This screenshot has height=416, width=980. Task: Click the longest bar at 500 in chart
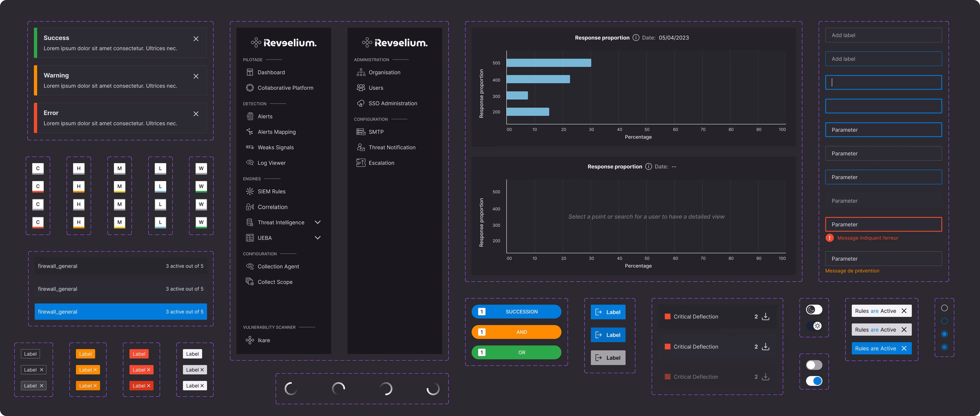click(x=549, y=63)
